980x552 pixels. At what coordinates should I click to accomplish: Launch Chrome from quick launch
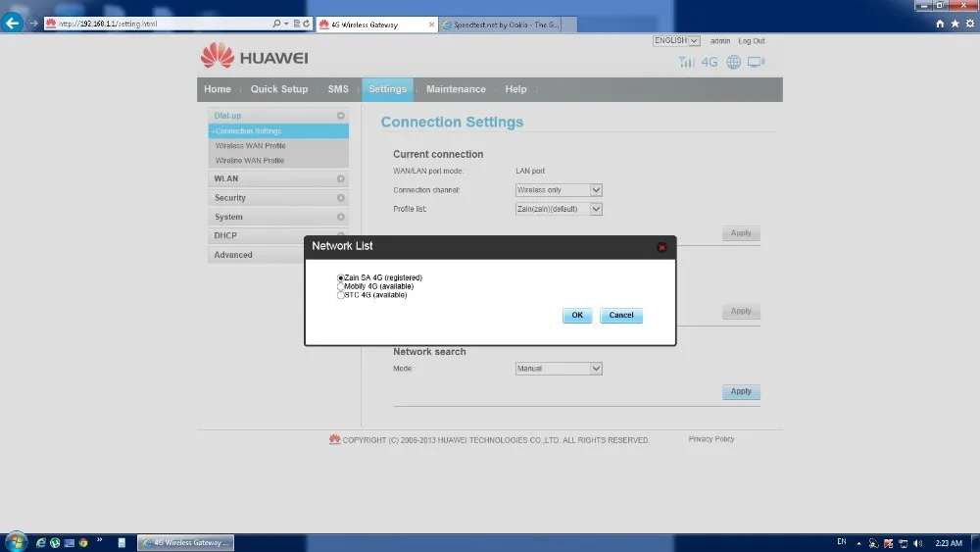[83, 542]
